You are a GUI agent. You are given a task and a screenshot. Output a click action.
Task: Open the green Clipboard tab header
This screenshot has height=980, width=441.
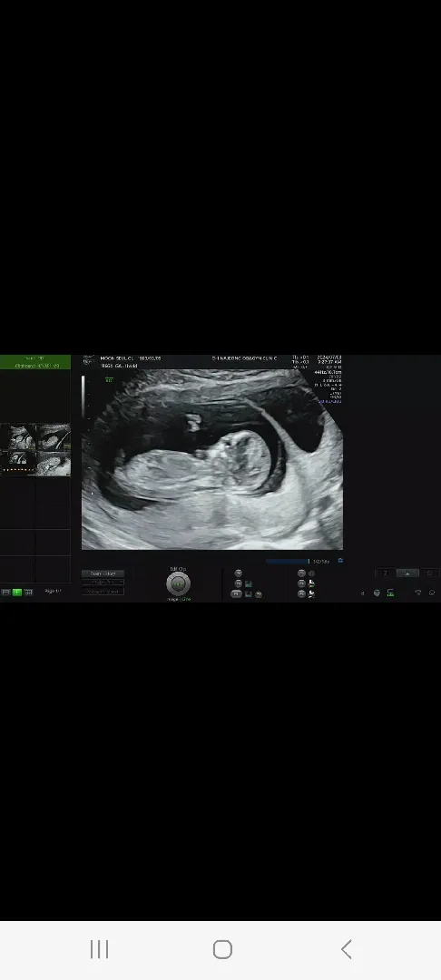[35, 362]
